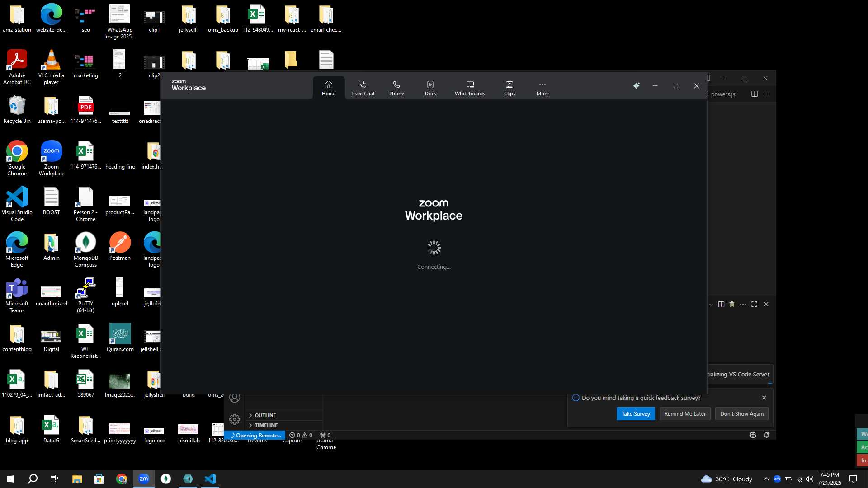Open the Phone tab in Zoom
This screenshot has width=868, height=488.
(396, 88)
